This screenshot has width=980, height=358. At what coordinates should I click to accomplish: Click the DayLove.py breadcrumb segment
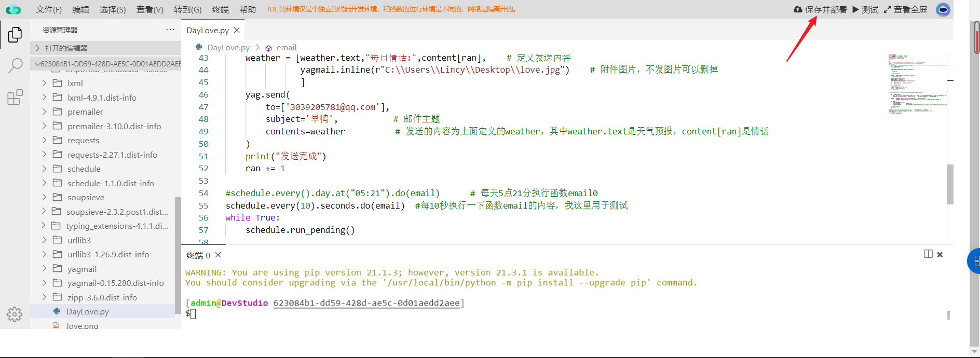click(228, 48)
